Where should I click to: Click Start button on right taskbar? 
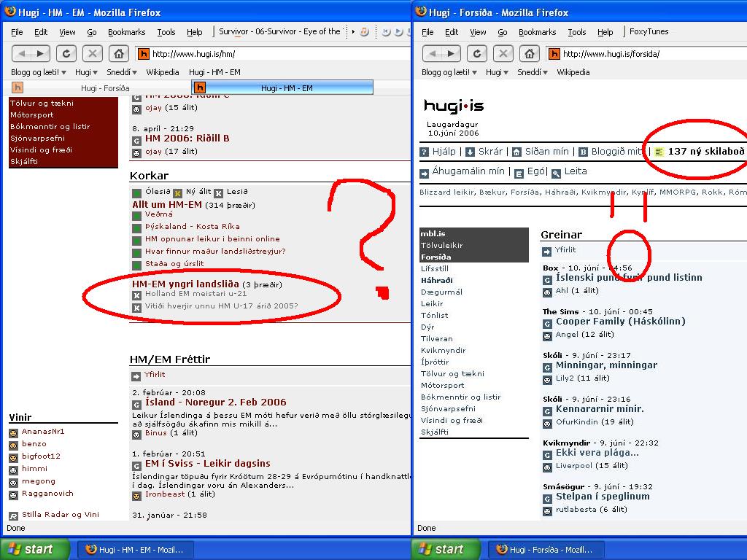[446, 549]
